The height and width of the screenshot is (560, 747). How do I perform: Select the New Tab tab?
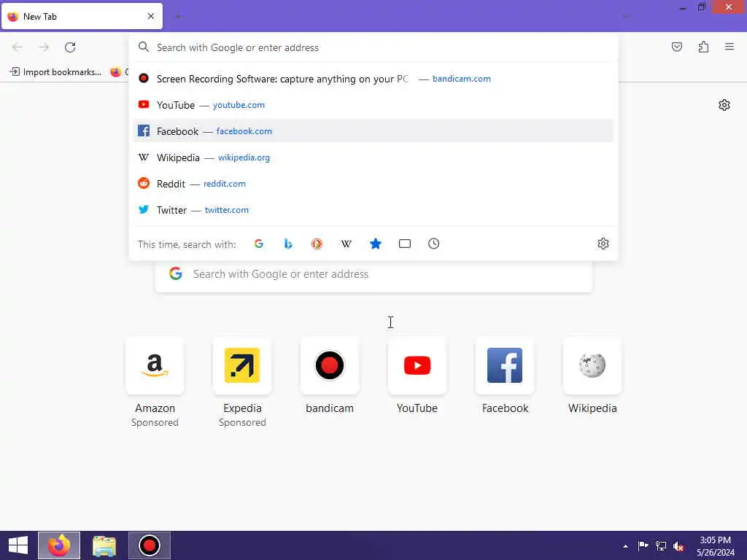82,16
